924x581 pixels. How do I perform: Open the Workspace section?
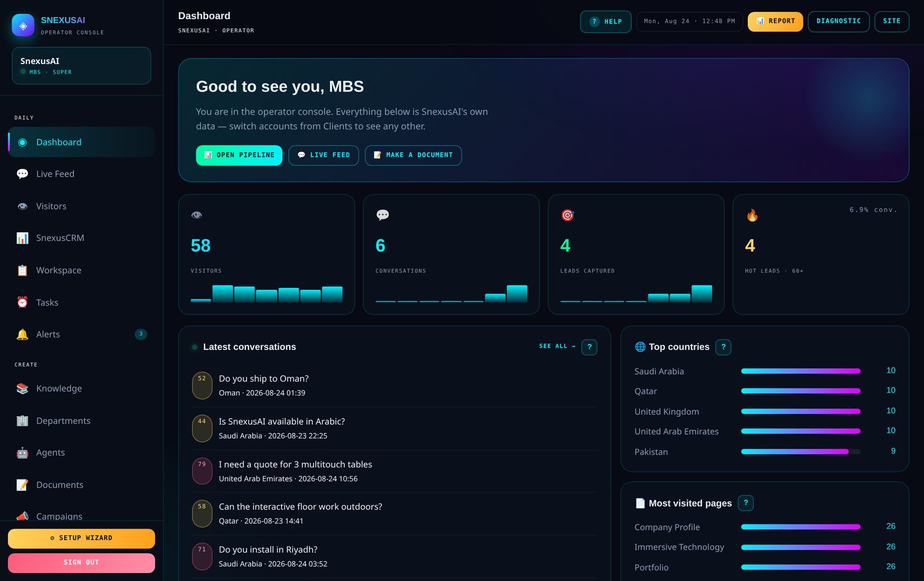coord(82,270)
